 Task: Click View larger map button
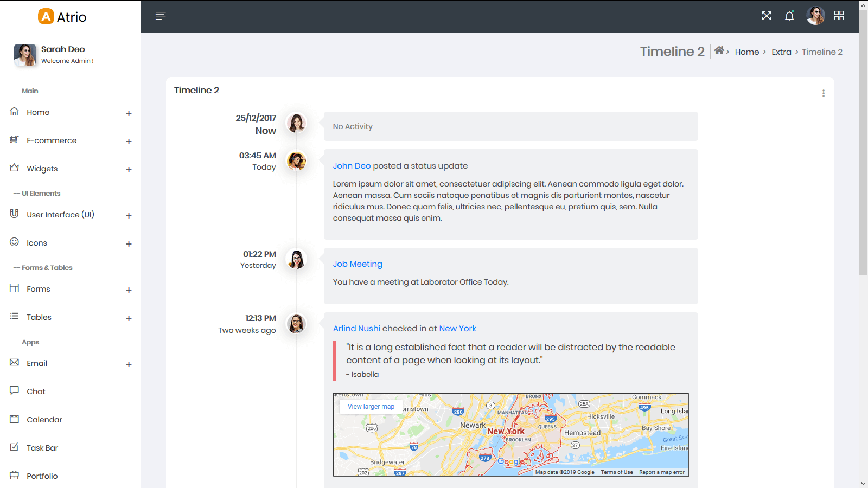371,407
